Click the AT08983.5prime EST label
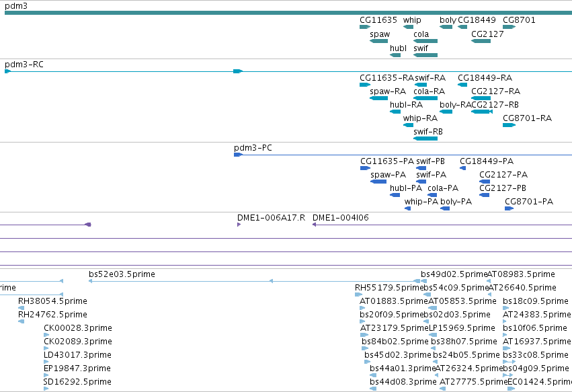The width and height of the screenshot is (572, 392). click(x=521, y=274)
